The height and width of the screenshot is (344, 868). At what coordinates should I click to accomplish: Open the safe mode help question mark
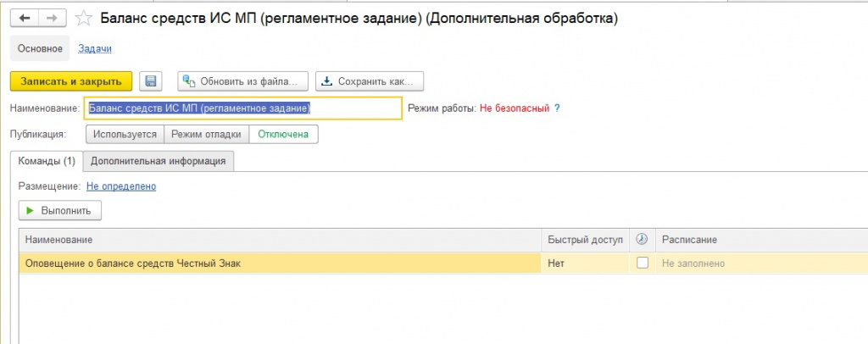pos(557,109)
